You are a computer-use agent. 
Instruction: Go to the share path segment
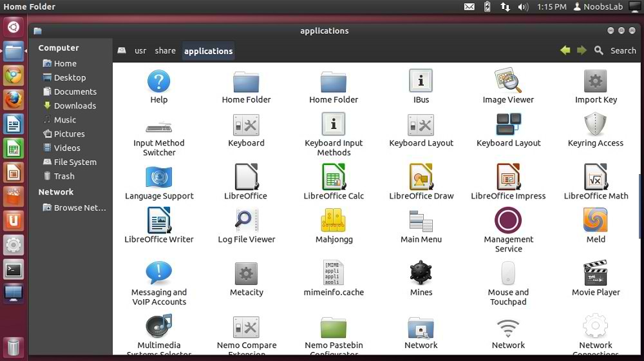pos(165,50)
